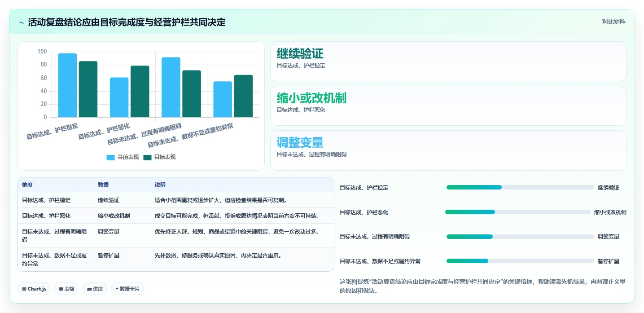The image size is (644, 313).
Task: Click the 表格 tag chip
Action: pyautogui.click(x=66, y=289)
